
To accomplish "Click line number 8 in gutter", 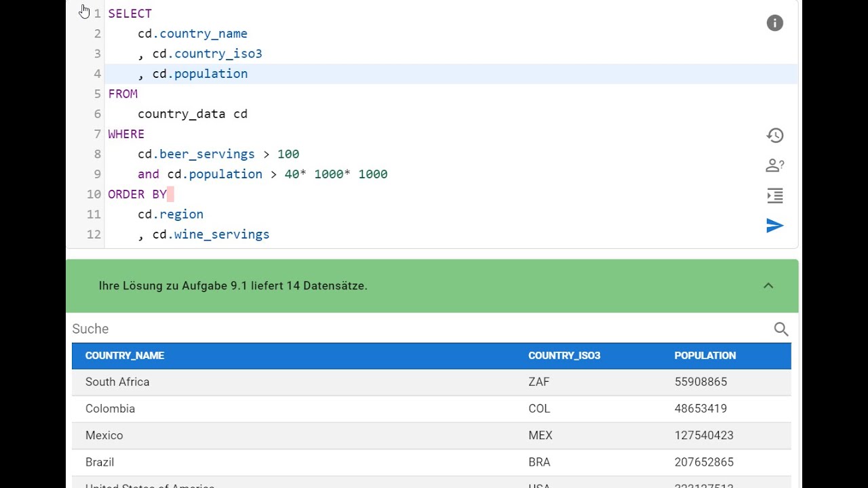I will [x=98, y=154].
